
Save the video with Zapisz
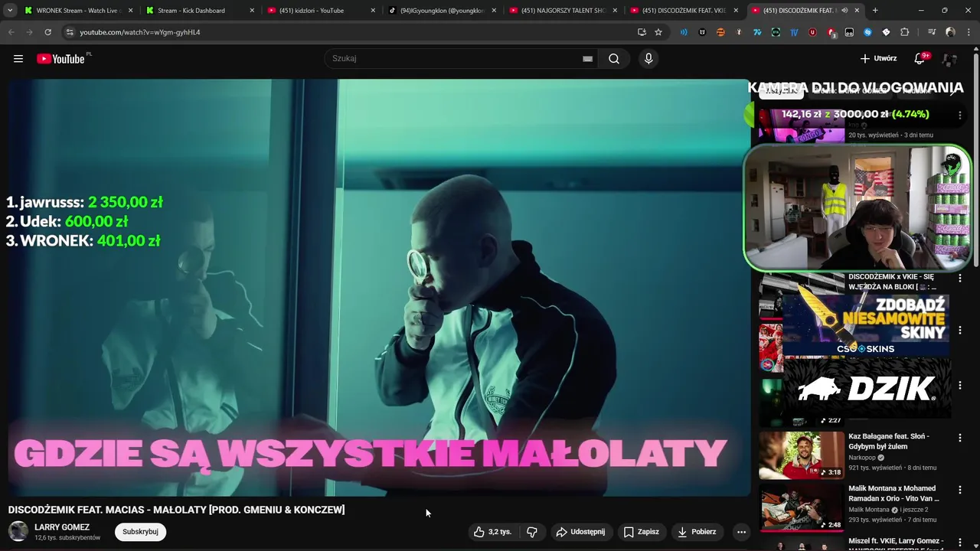click(x=641, y=532)
